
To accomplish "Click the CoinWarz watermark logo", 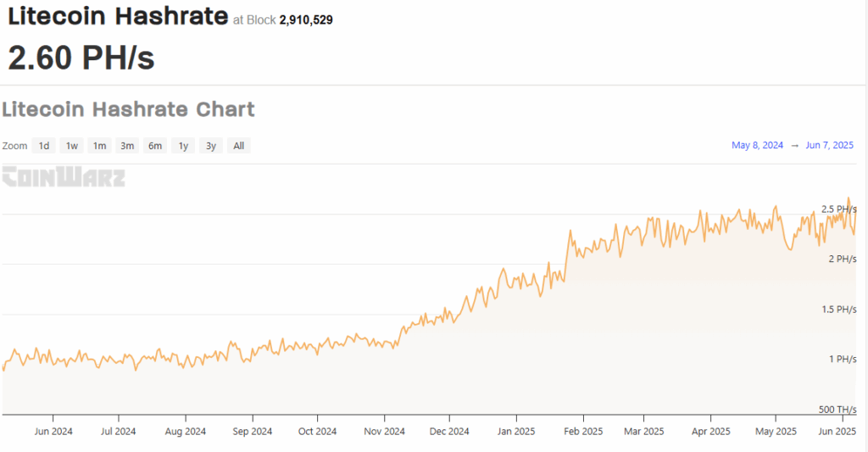I will pos(64,177).
